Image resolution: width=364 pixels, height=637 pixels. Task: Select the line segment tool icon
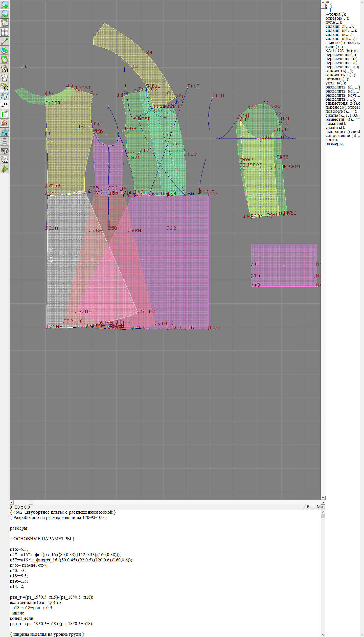point(5,41)
